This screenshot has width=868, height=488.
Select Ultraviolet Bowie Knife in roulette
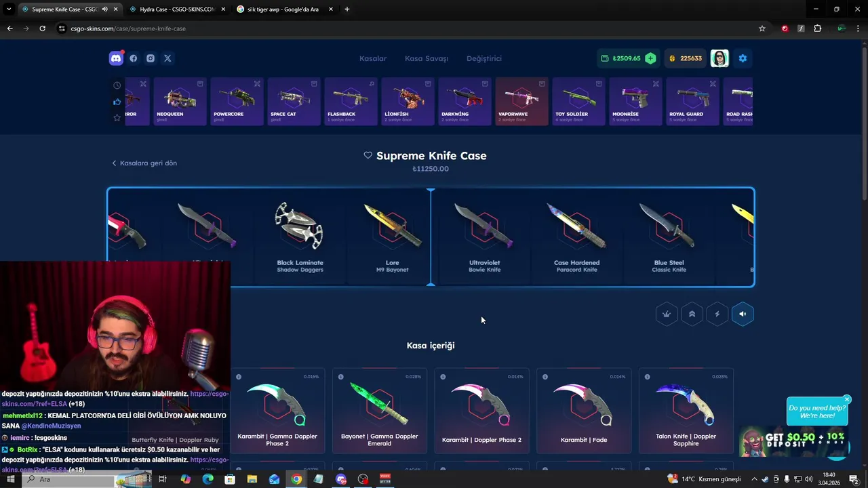point(484,237)
